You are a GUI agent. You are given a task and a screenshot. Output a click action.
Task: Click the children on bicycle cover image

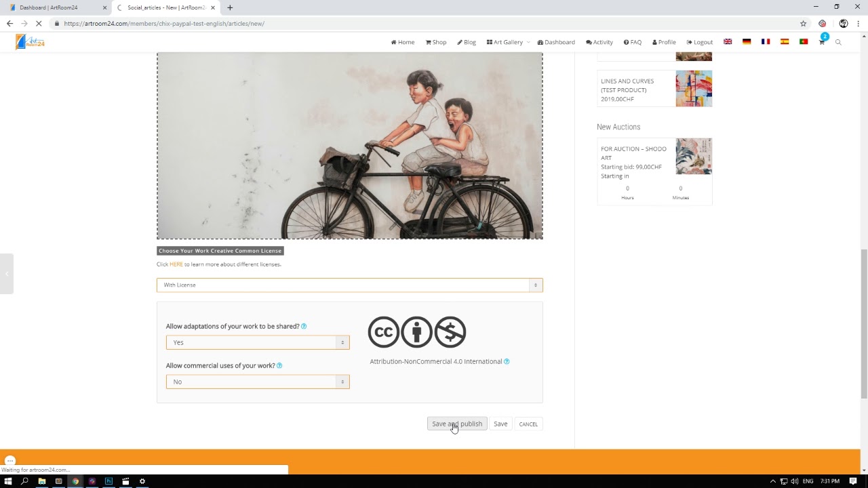350,145
